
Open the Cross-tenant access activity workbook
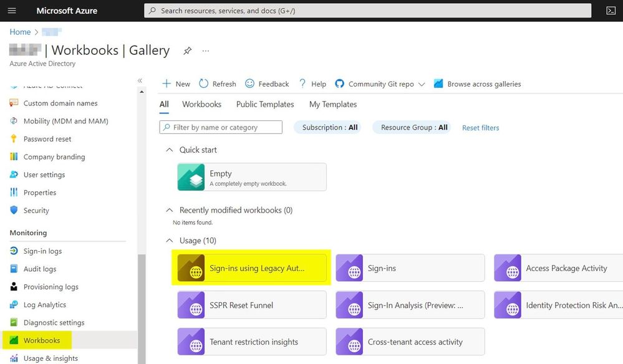[x=410, y=342]
